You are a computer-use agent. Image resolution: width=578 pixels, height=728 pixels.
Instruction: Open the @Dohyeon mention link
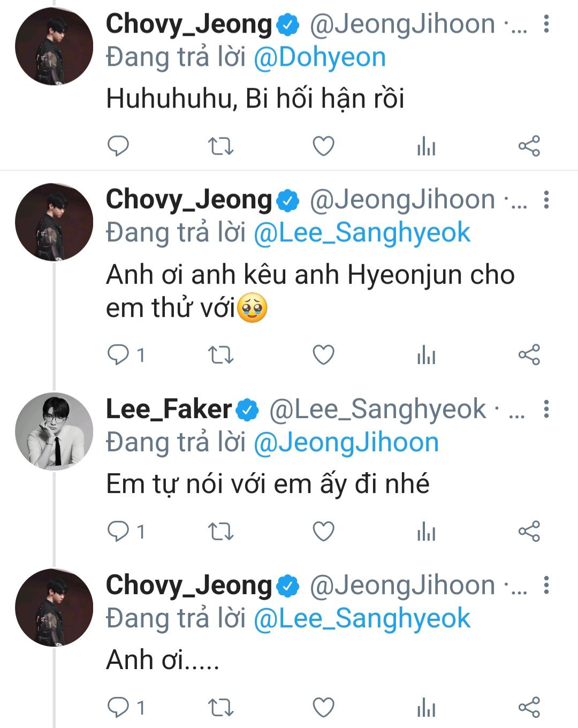tap(320, 57)
